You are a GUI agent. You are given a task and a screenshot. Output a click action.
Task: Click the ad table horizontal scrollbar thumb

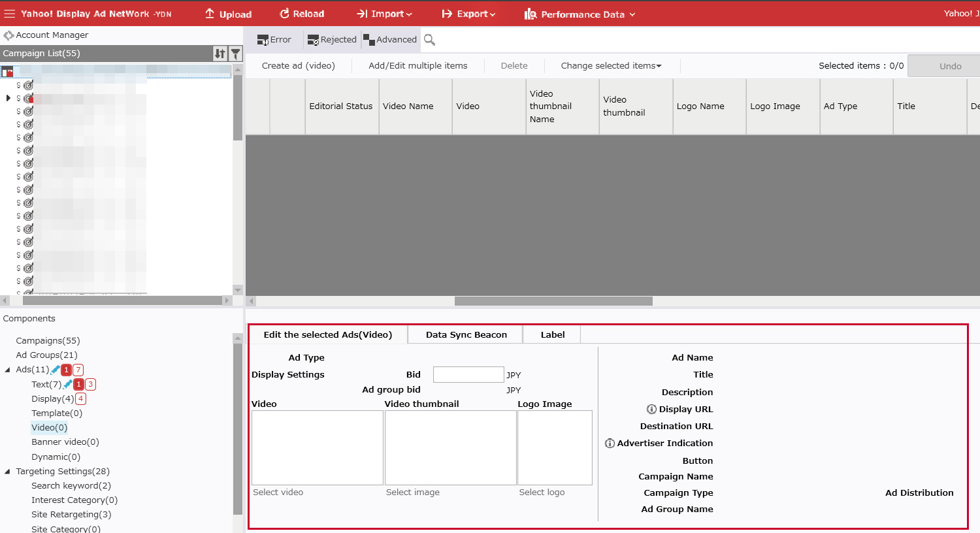553,301
